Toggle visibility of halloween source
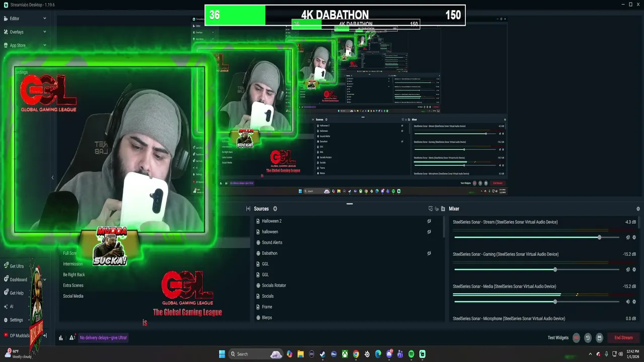The image size is (644, 362). pyautogui.click(x=429, y=232)
